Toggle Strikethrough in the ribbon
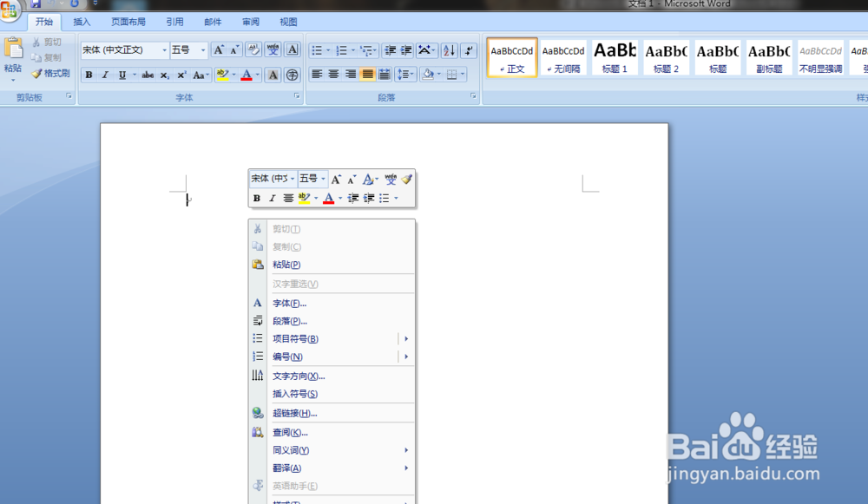 tap(148, 75)
